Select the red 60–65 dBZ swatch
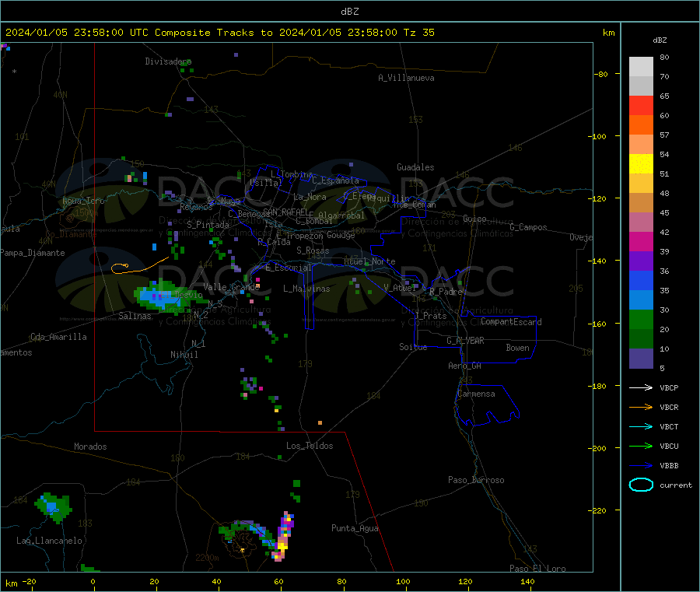The height and width of the screenshot is (592, 700). [641, 105]
